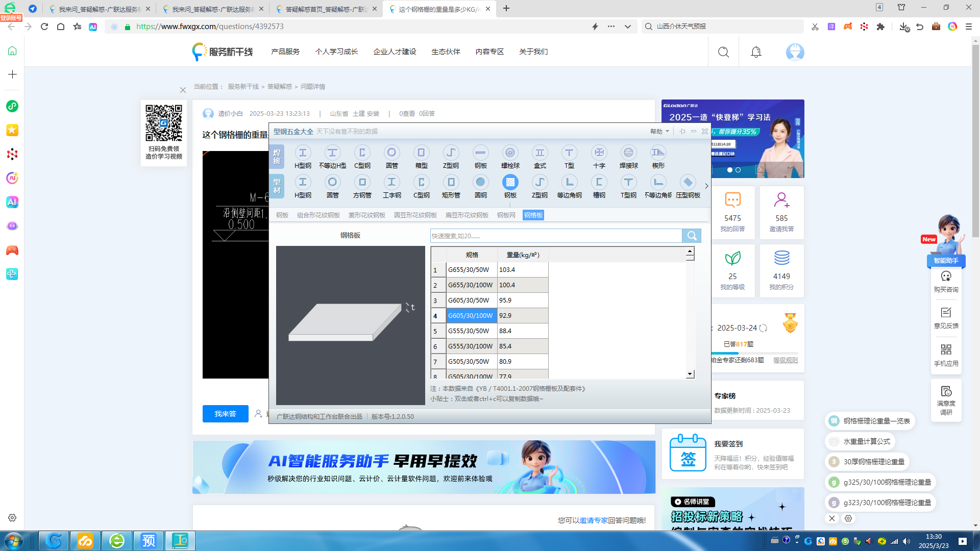Switch to 圆豆形花纹钢板 sub-tab
The image size is (980, 551).
coord(415,215)
